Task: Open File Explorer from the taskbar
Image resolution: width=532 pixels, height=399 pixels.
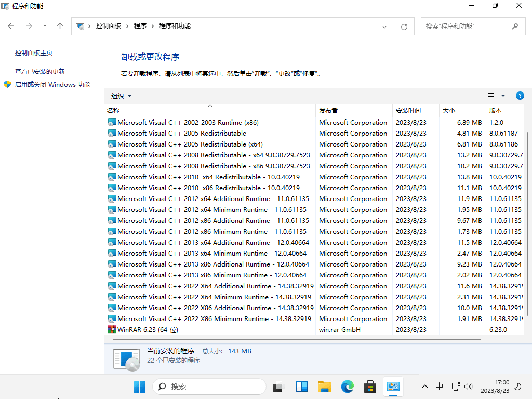Action: click(x=324, y=387)
